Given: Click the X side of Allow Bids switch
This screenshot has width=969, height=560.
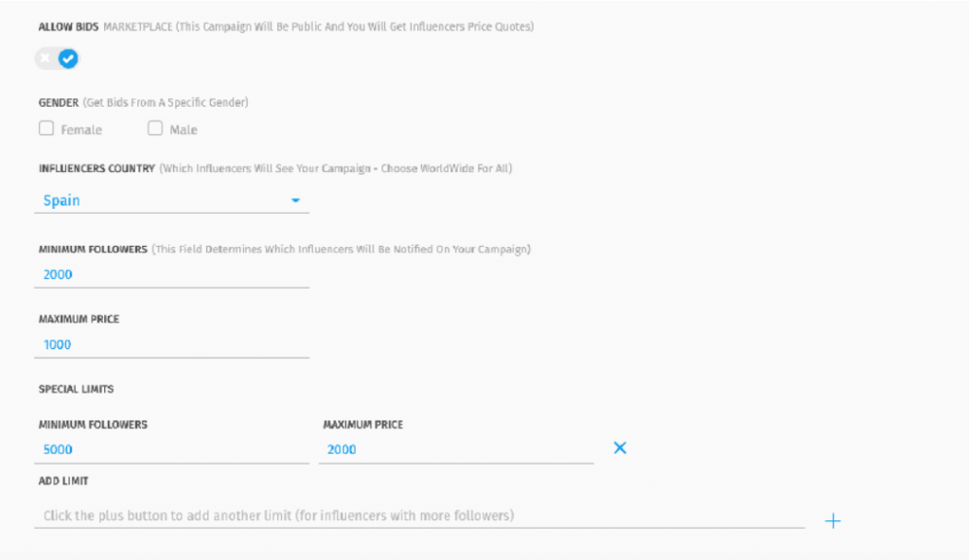Looking at the screenshot, I should [x=45, y=59].
